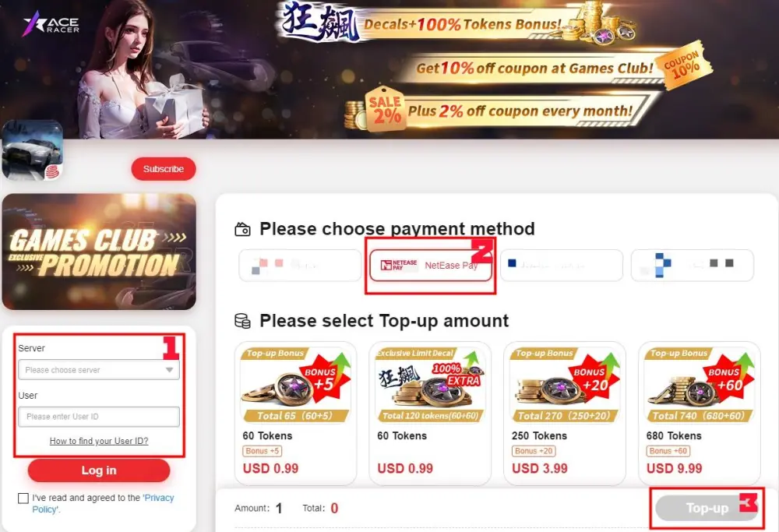Viewport: 779px width, 532px height.
Task: Click the red Log in button
Action: tap(99, 470)
